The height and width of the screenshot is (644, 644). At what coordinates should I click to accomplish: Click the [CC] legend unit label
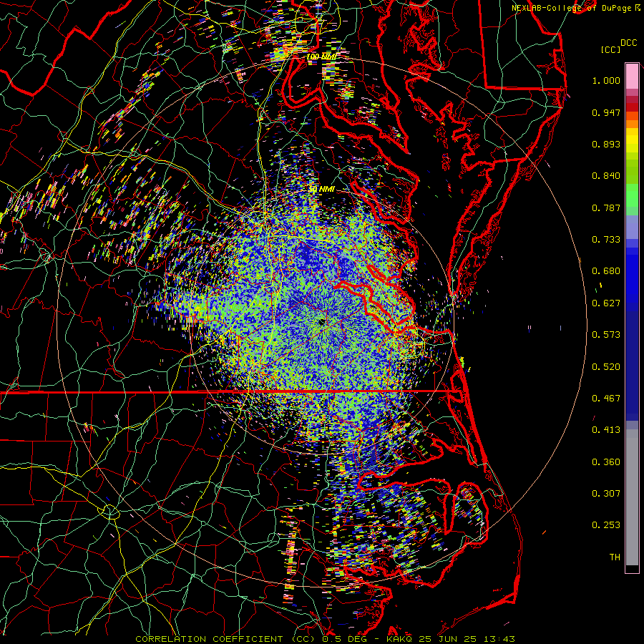(610, 49)
